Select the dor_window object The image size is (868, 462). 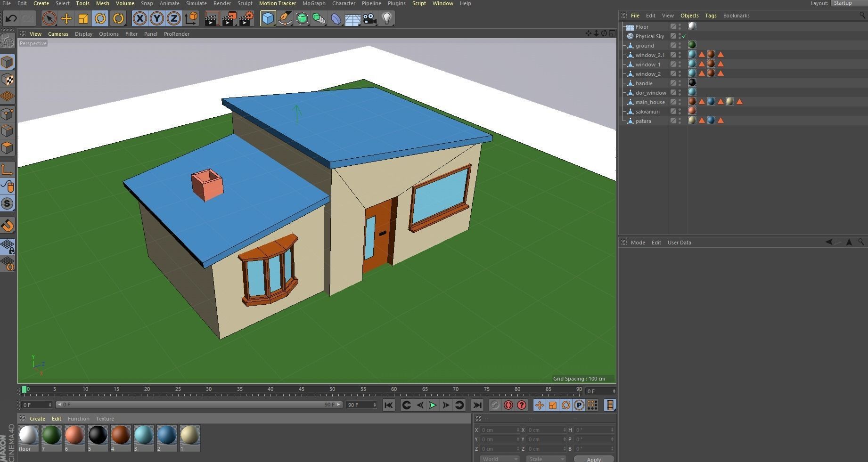pos(651,93)
